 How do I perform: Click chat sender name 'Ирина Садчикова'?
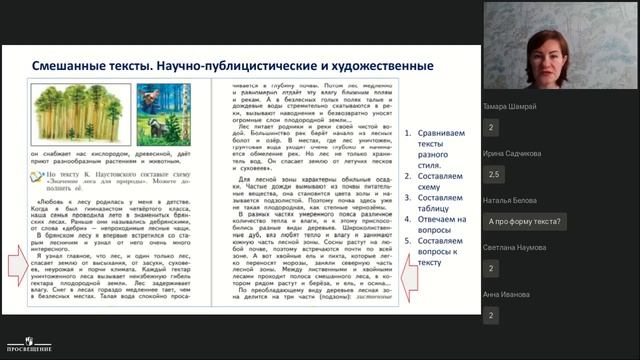click(x=512, y=153)
